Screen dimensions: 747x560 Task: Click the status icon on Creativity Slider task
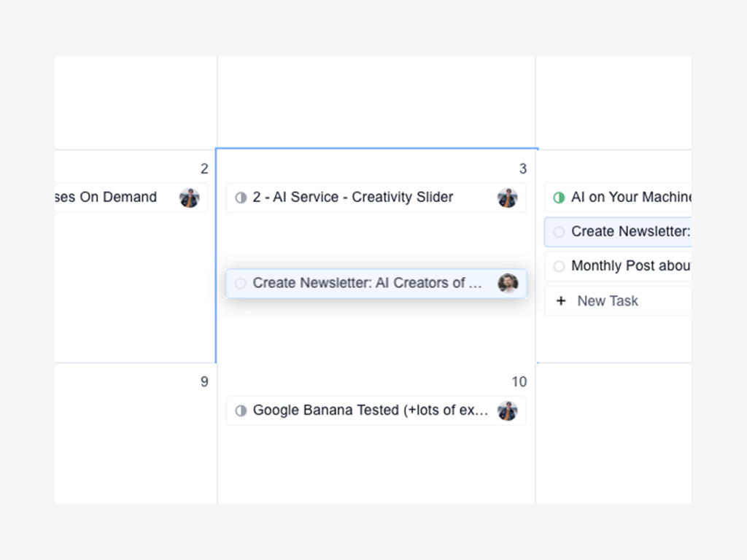(x=241, y=198)
